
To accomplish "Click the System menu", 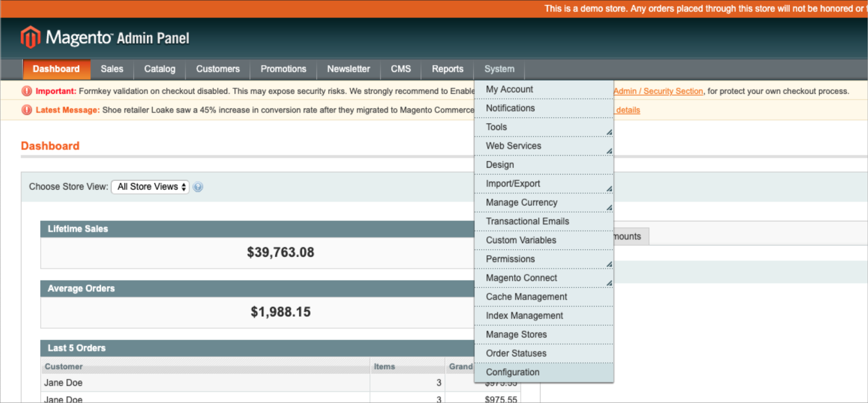I will [x=499, y=69].
